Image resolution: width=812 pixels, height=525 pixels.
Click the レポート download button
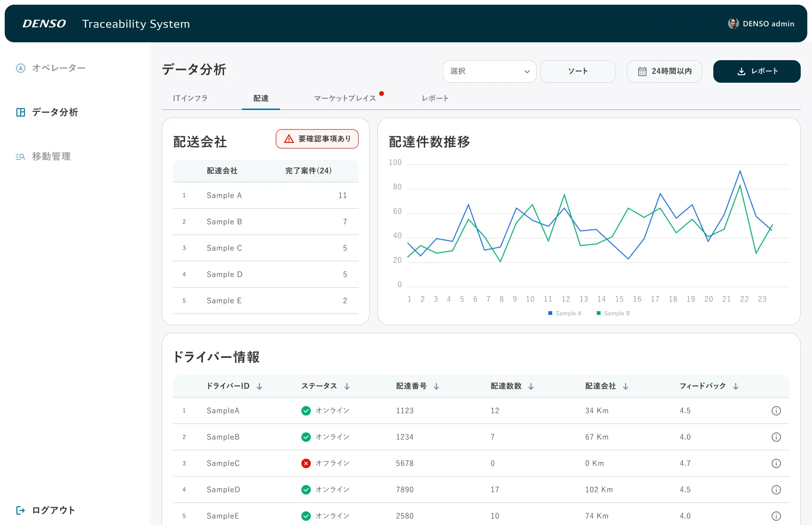point(757,71)
